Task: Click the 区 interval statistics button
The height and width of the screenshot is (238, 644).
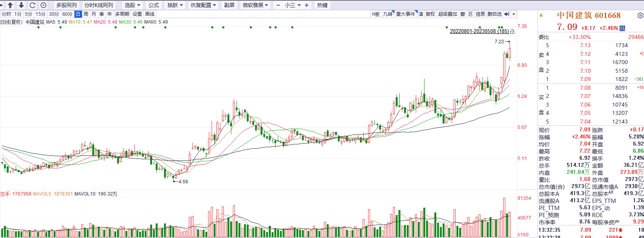Action: 471,14
